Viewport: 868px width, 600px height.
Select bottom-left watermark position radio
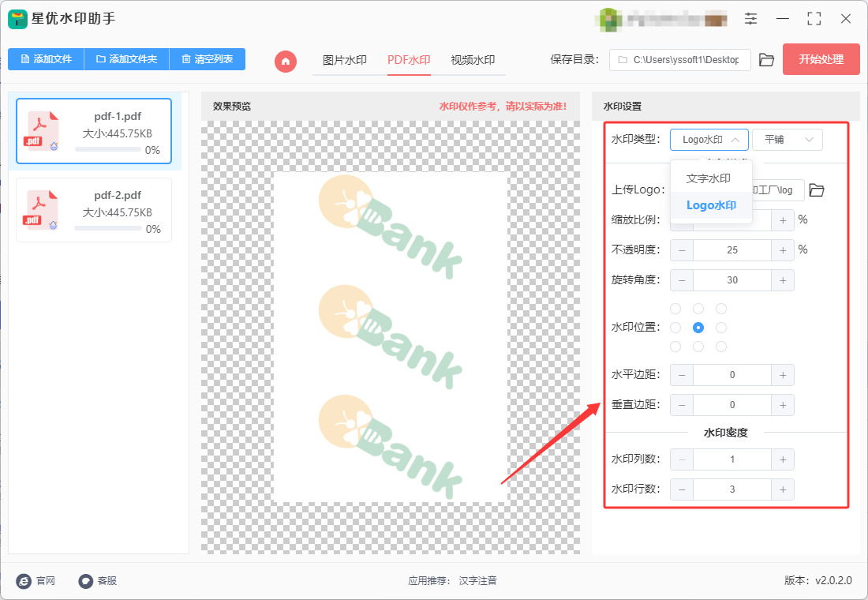(675, 347)
